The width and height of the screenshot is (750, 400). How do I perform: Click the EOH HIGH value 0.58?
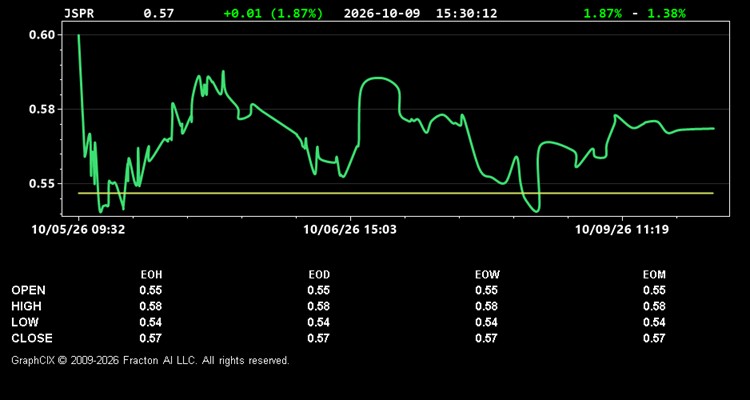151,306
